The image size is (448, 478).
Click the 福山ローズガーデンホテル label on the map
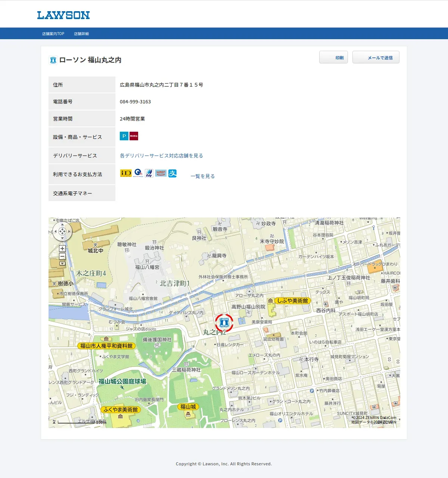pos(256,373)
